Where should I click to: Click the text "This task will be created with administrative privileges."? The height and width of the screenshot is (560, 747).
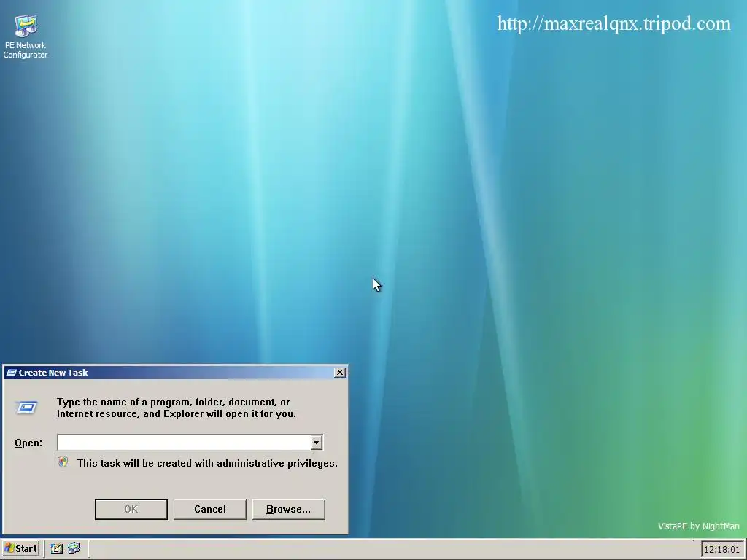(207, 463)
